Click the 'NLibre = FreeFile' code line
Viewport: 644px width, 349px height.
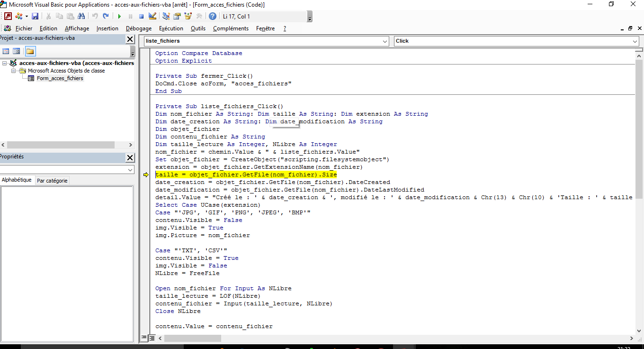[188, 273]
